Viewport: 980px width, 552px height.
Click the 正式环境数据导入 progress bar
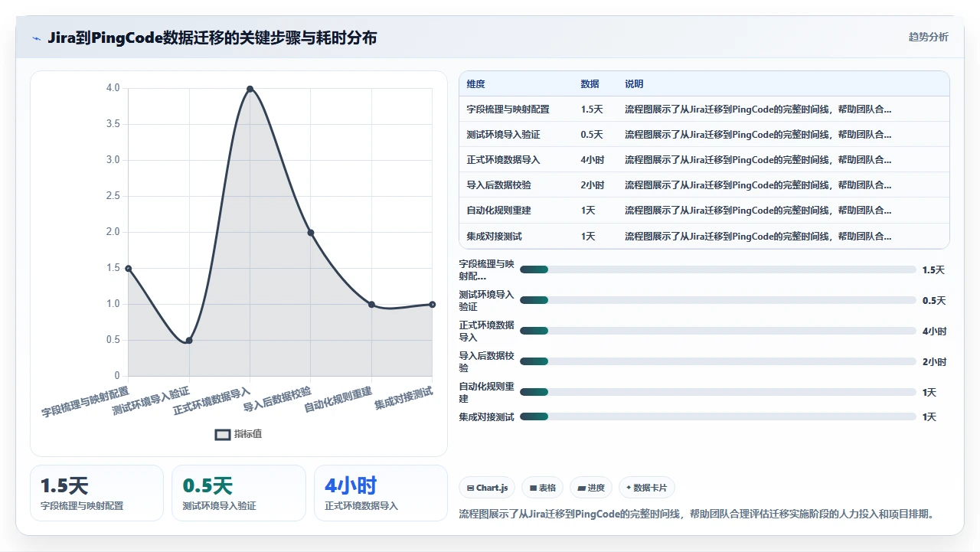717,331
